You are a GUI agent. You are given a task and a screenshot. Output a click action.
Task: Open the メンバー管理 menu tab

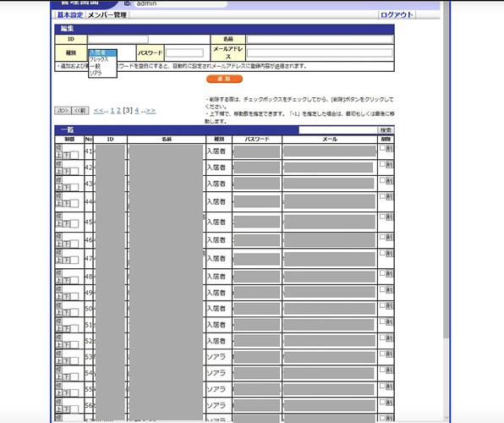coord(107,14)
